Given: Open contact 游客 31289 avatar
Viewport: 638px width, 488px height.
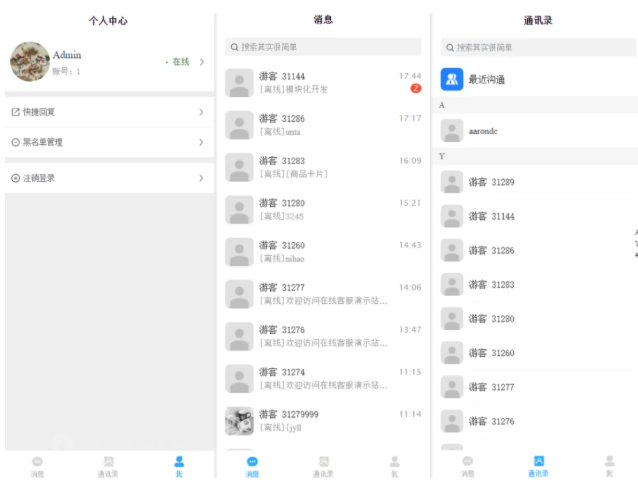Looking at the screenshot, I should tap(452, 182).
